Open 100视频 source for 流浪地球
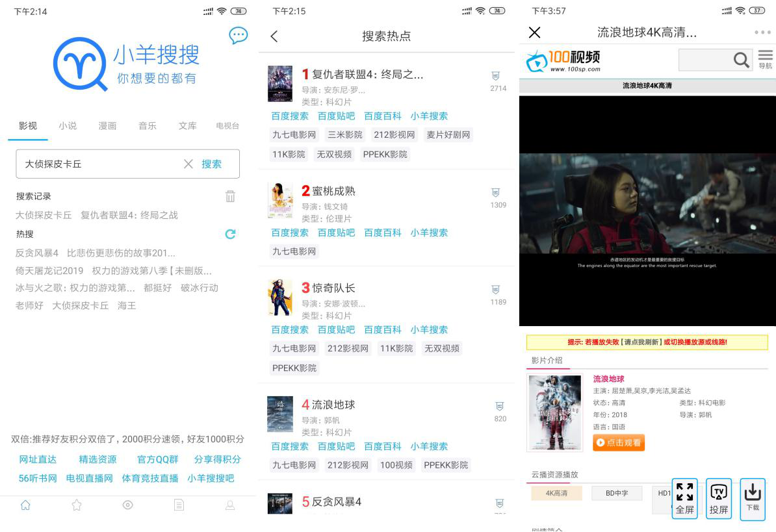 (396, 465)
